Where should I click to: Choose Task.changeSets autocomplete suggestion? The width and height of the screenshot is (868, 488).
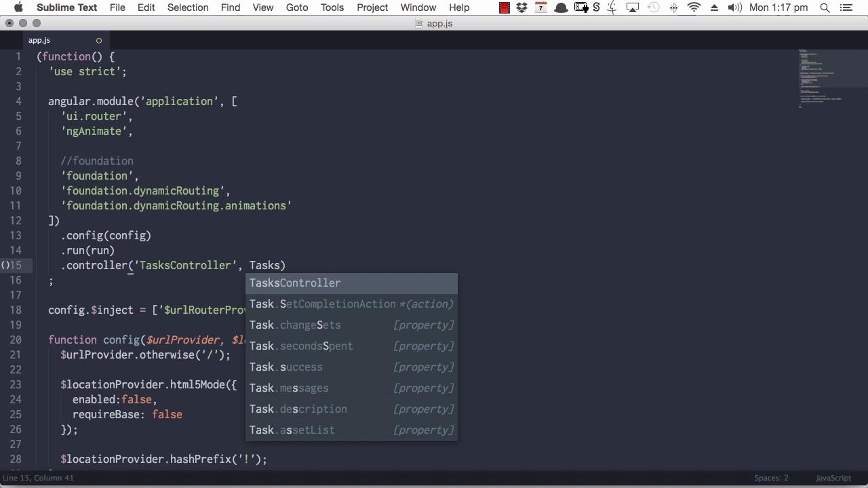[351, 325]
